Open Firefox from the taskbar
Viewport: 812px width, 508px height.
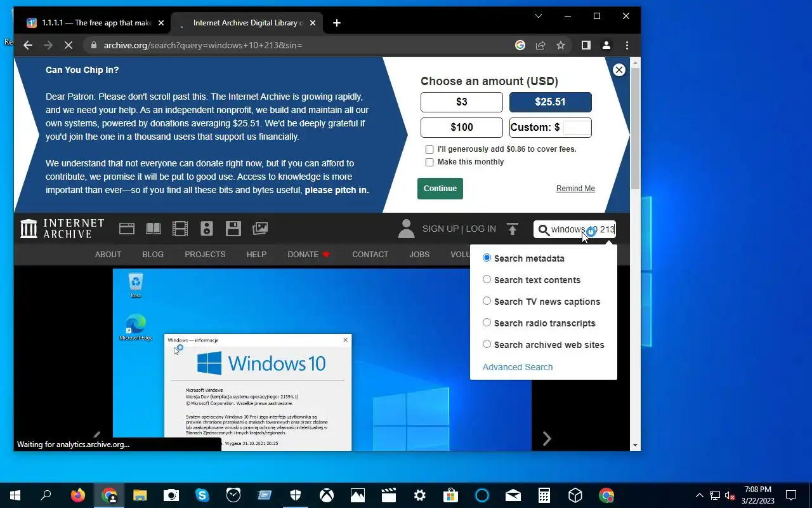(78, 495)
